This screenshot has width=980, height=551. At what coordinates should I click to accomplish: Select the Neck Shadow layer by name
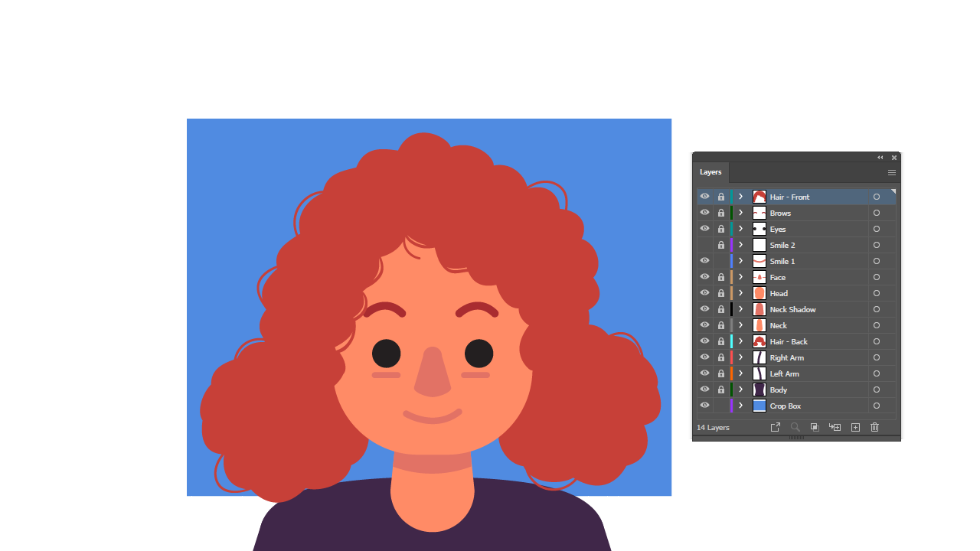(792, 309)
